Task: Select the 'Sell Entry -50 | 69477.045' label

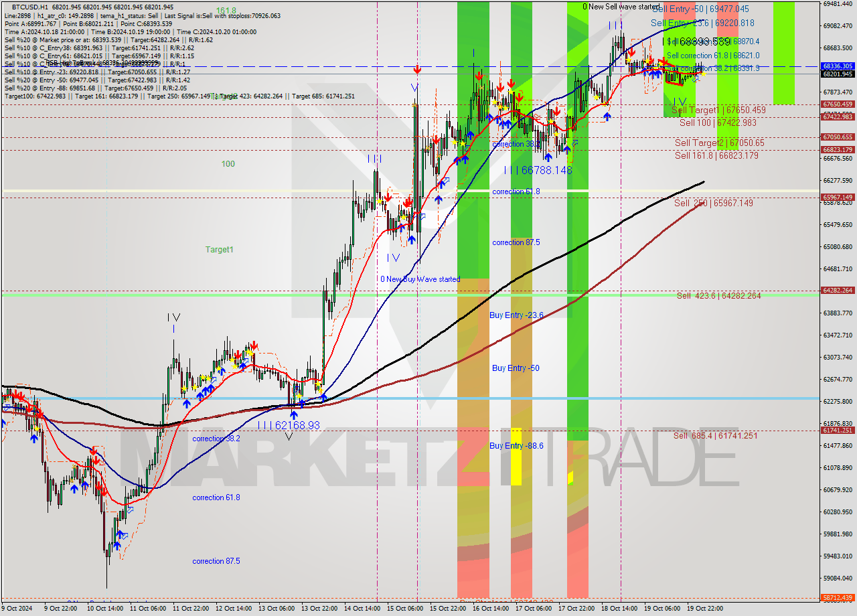Action: pyautogui.click(x=700, y=9)
